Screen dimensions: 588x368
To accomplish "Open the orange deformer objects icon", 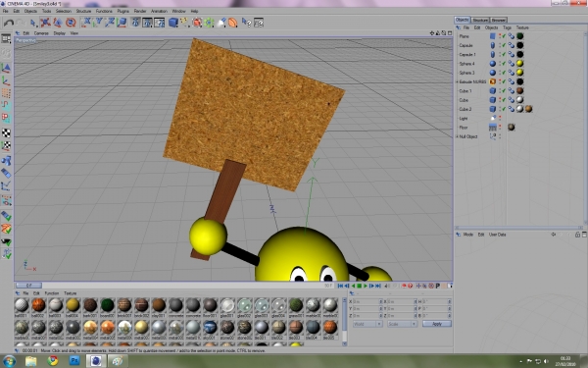I will [x=233, y=23].
